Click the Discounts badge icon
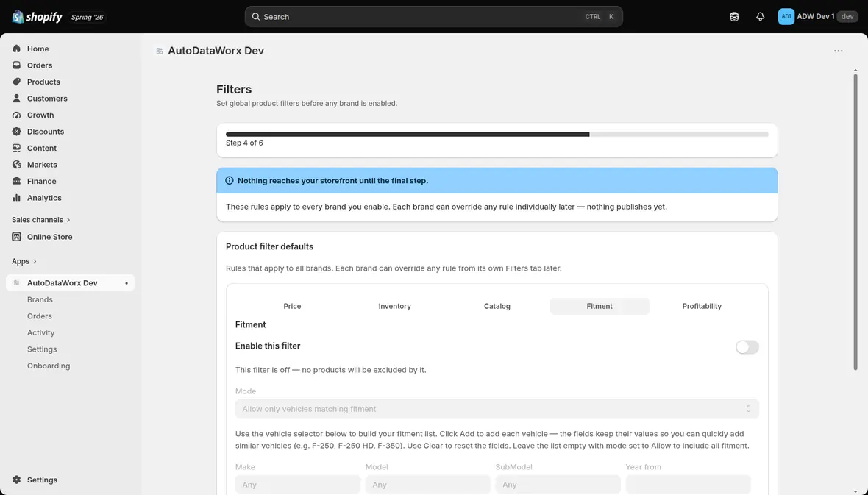Viewport: 868px width, 495px height. coord(17,132)
